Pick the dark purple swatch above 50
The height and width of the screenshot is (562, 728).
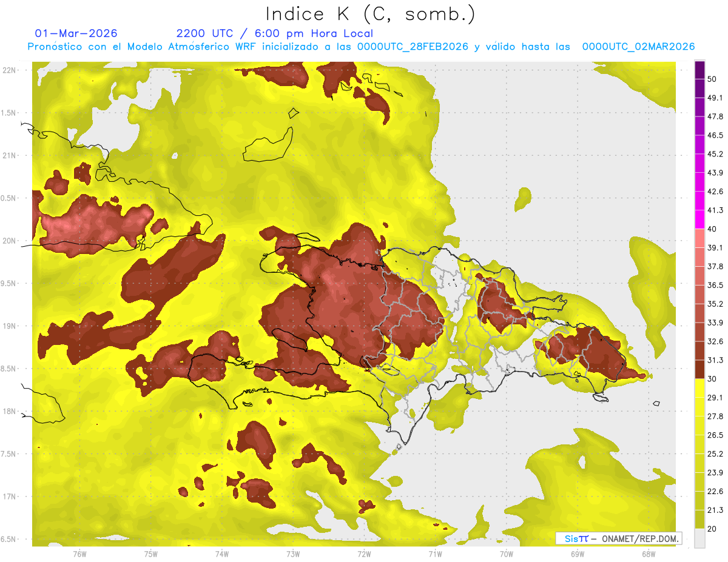[700, 70]
